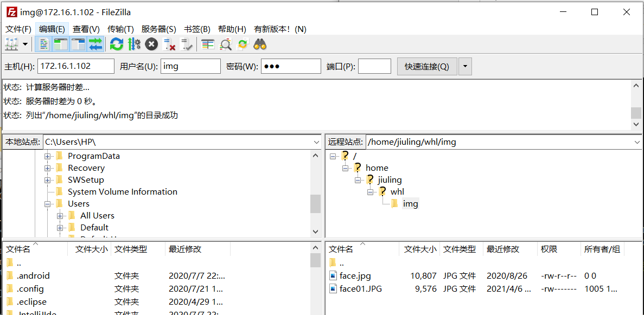Image resolution: width=644 pixels, height=315 pixels.
Task: Refresh the file and folder lists
Action: coord(116,44)
